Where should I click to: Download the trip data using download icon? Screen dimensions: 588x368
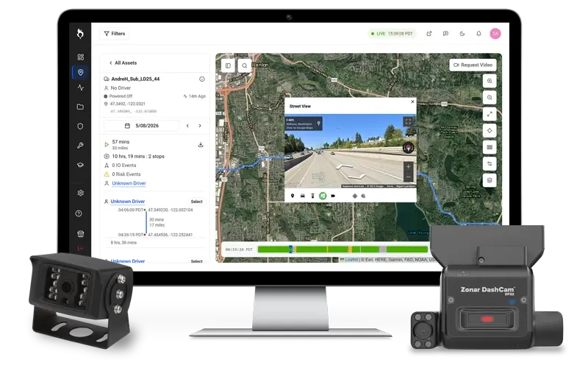[201, 144]
